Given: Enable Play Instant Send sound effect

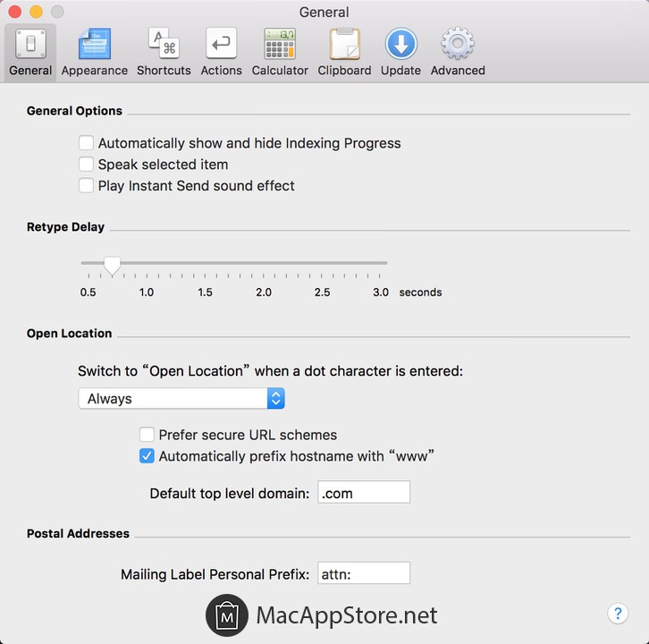Looking at the screenshot, I should (x=87, y=186).
